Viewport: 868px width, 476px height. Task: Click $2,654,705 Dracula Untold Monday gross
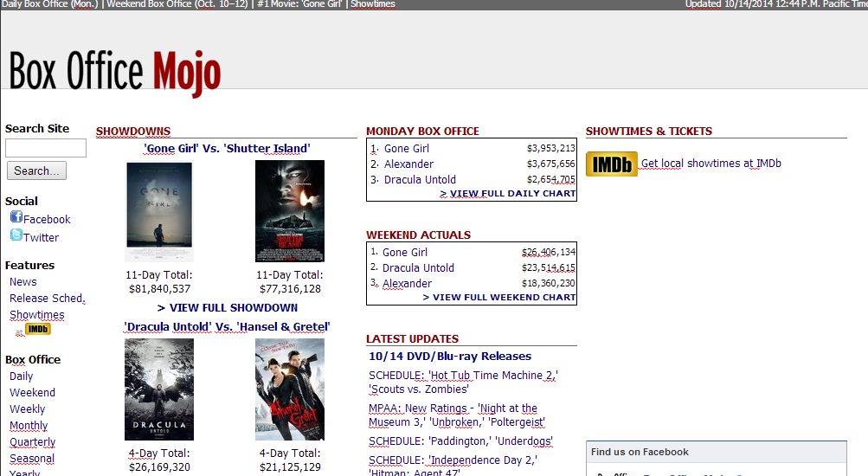(x=550, y=179)
